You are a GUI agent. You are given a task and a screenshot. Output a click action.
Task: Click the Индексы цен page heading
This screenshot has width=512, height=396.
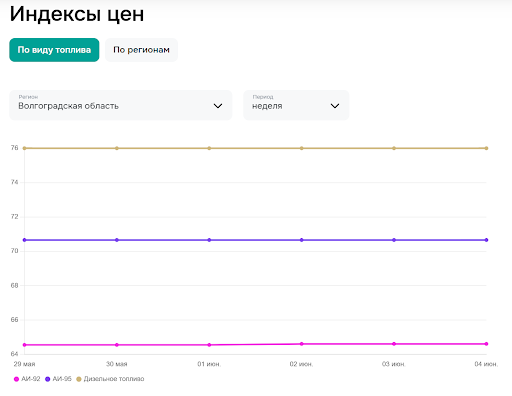point(77,14)
